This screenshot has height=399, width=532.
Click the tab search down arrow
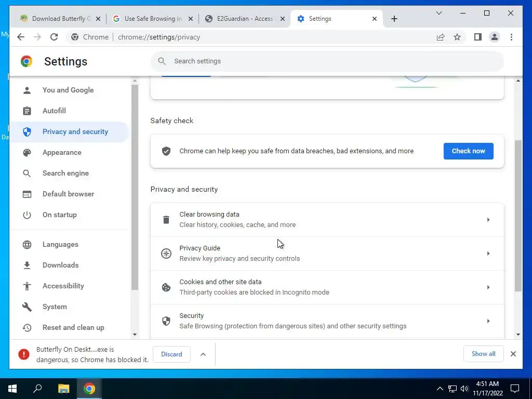tap(438, 13)
